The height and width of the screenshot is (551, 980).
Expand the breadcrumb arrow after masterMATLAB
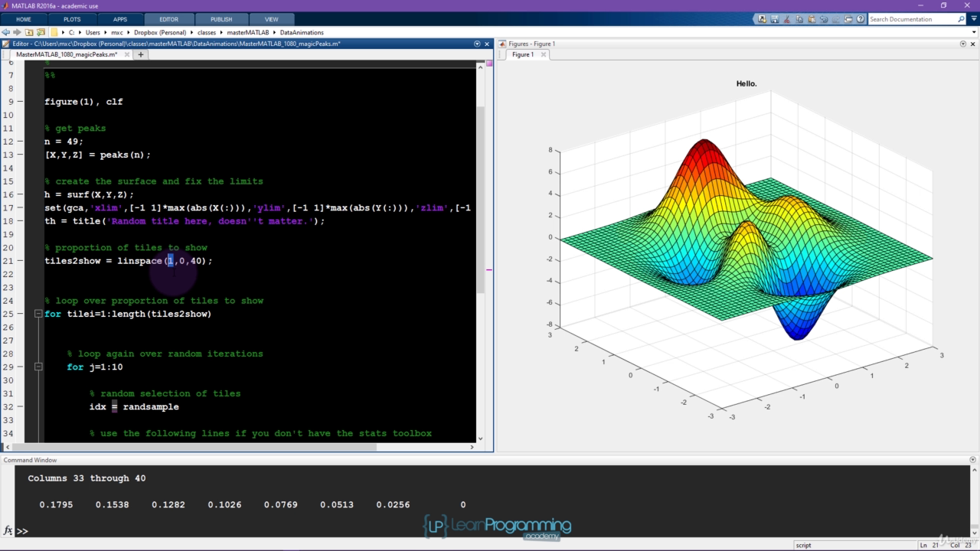tap(275, 32)
